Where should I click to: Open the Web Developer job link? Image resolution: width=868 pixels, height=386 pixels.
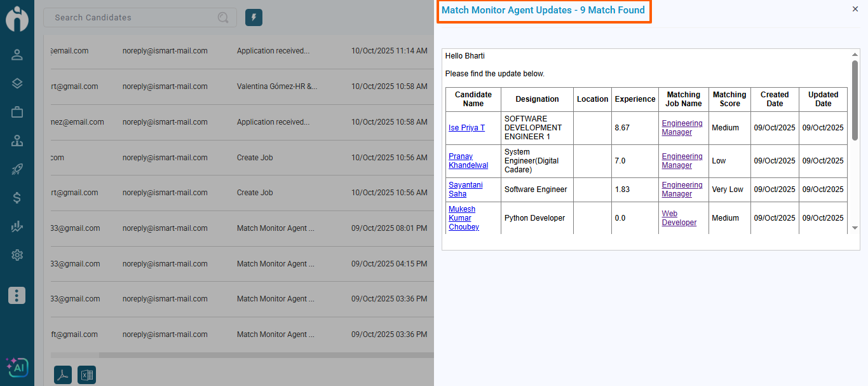(679, 218)
